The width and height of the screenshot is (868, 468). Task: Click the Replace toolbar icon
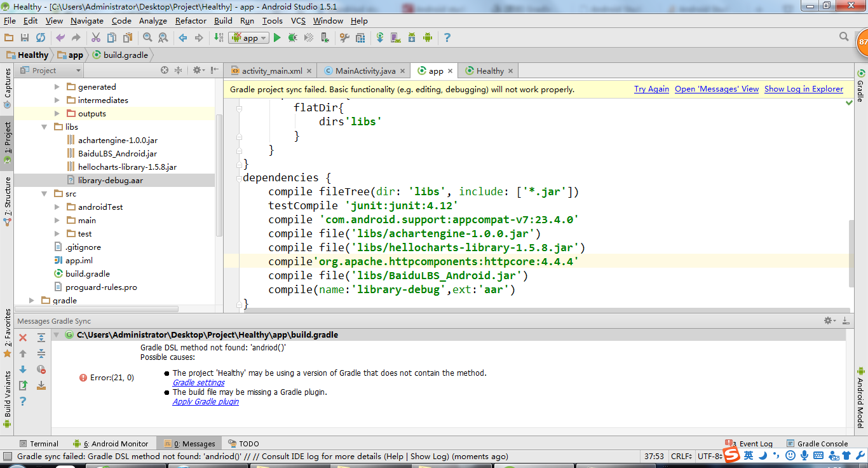(163, 38)
